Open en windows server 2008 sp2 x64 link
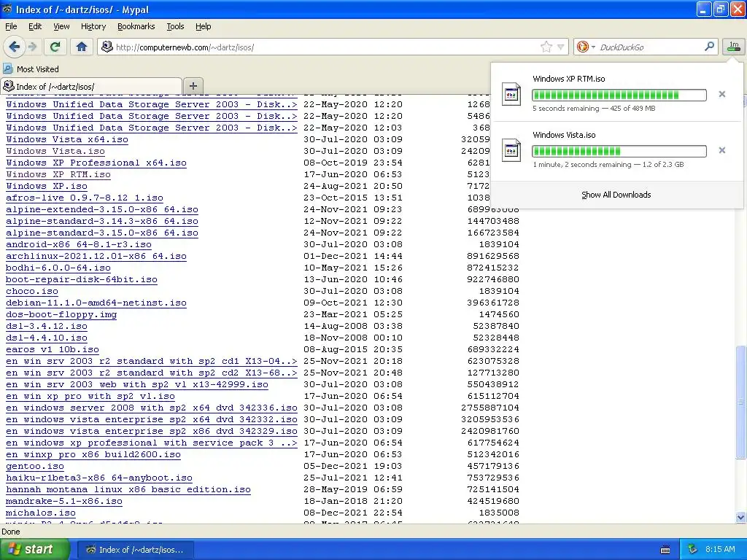This screenshot has width=747, height=560. pos(152,408)
